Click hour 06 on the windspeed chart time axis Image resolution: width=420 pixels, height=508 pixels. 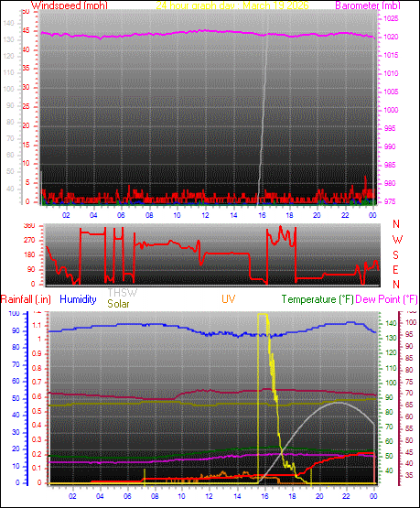pyautogui.click(x=121, y=215)
